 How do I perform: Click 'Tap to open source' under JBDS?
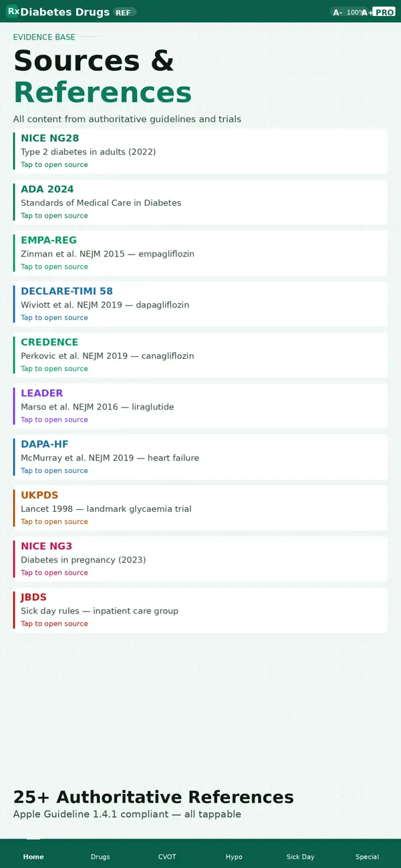54,623
